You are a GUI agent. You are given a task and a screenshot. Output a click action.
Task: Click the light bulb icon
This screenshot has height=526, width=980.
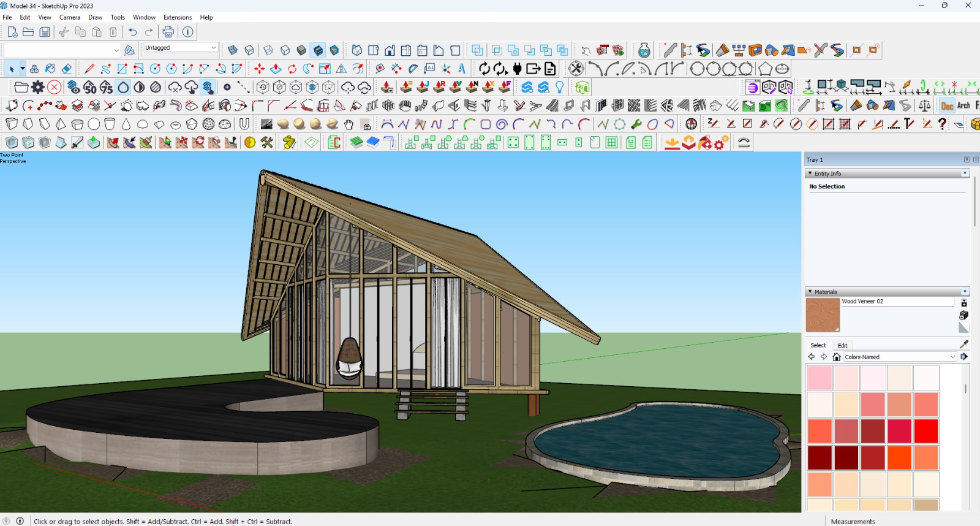560,87
